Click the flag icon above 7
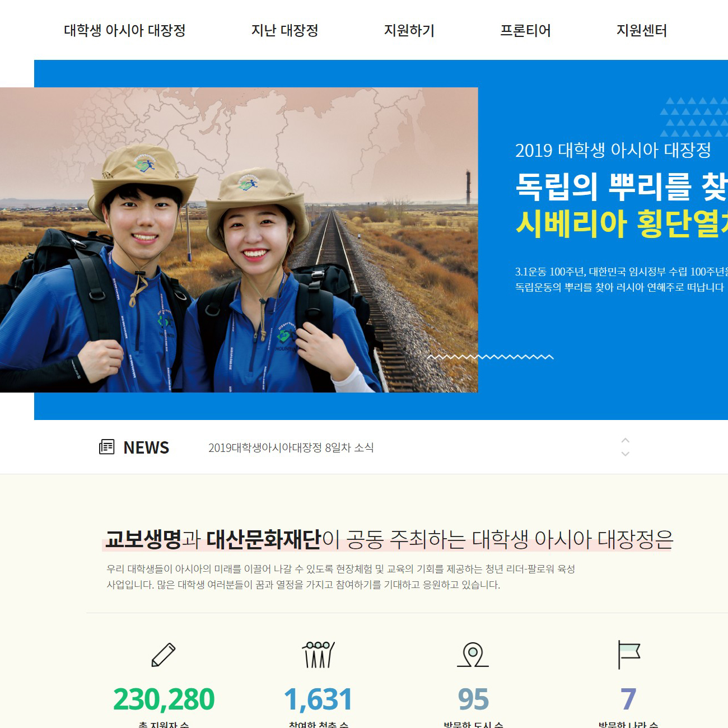This screenshot has width=728, height=728. 628,654
